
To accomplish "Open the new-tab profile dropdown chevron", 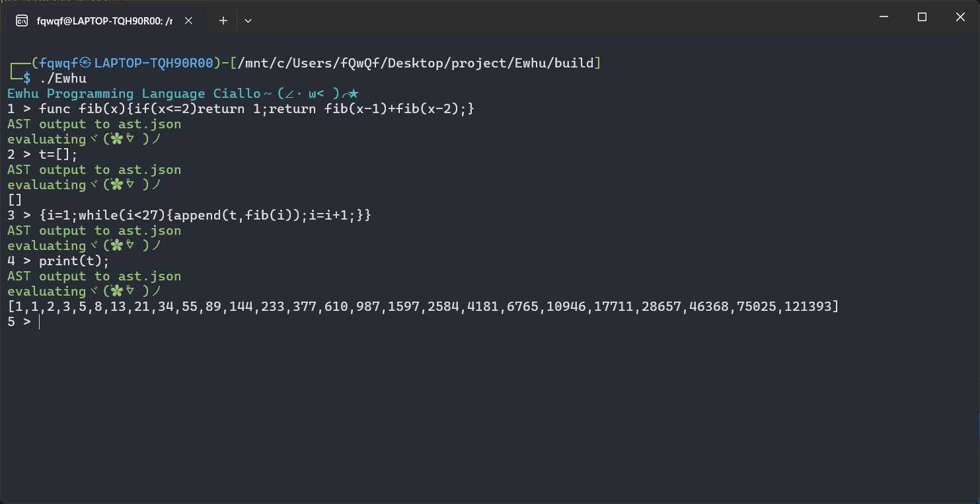I will pyautogui.click(x=248, y=21).
